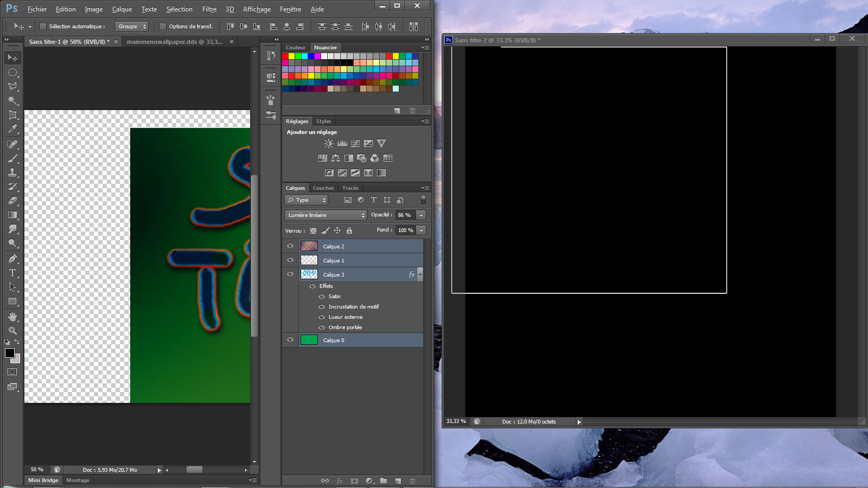
Task: Select the Zoom tool
Action: (12, 330)
